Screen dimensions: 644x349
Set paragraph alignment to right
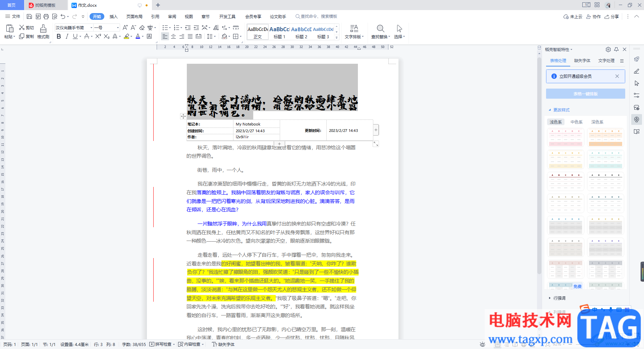pyautogui.click(x=182, y=36)
